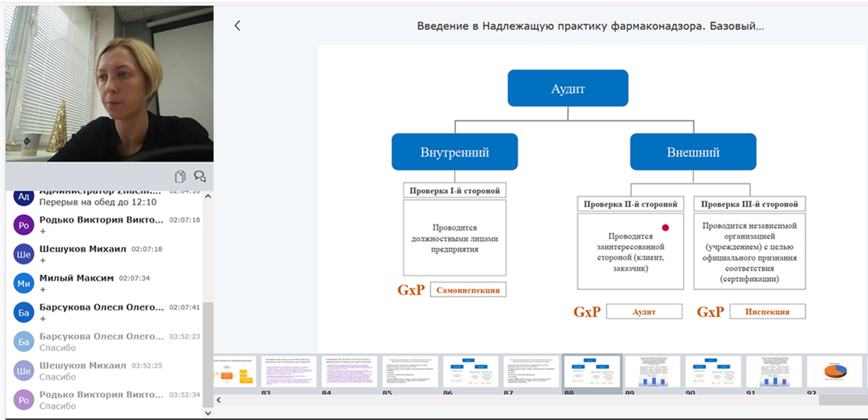The width and height of the screenshot is (868, 420).
Task: Open the chat bubbles icon above messages
Action: [x=200, y=176]
